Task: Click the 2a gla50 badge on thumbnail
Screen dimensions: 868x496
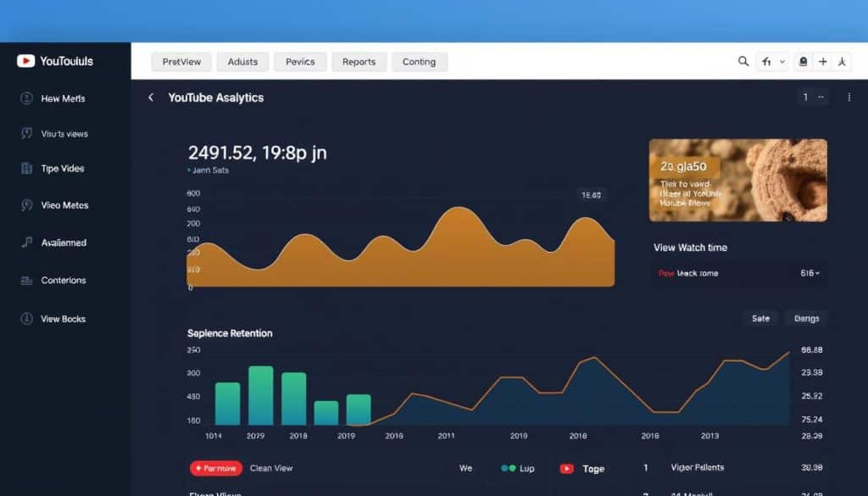Action: click(x=684, y=167)
